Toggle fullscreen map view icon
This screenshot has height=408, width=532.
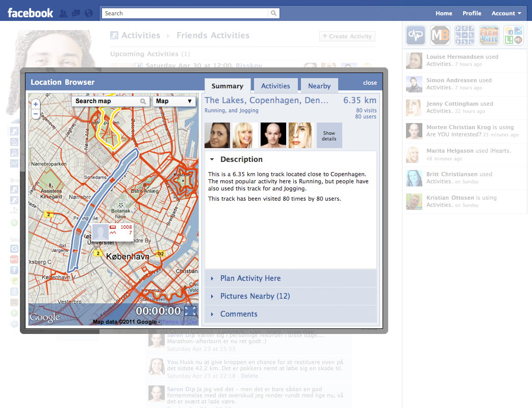click(x=190, y=311)
